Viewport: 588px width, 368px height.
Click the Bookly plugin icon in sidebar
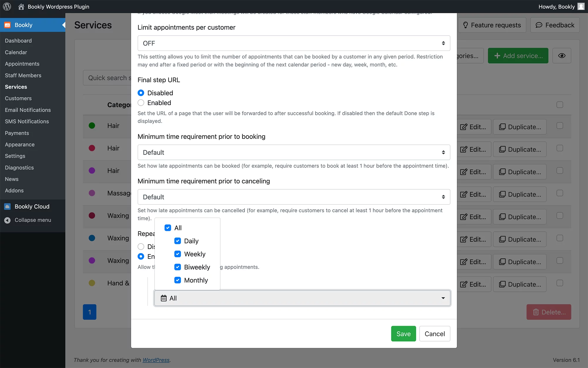(8, 25)
